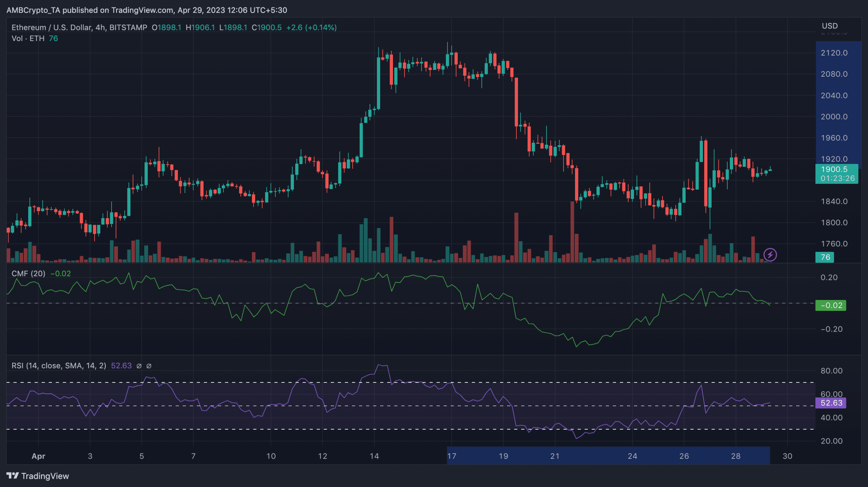Click the TradingView logo at bottom left
868x487 pixels.
point(38,476)
